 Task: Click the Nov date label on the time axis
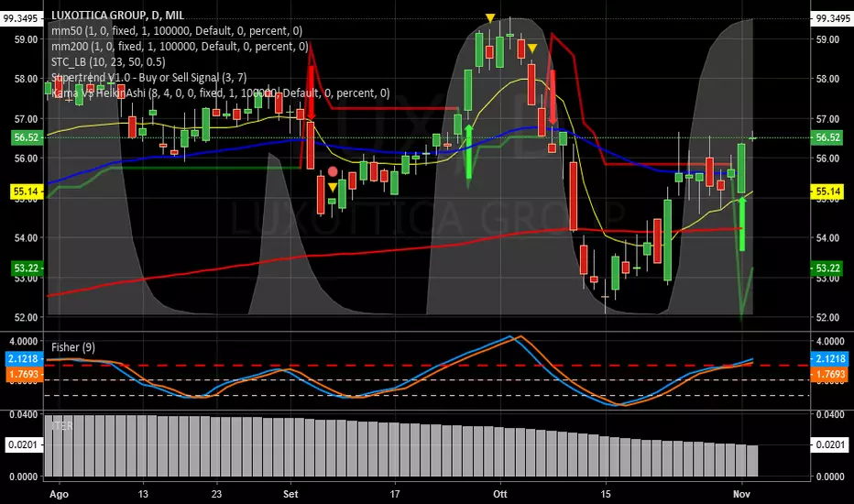[x=742, y=494]
